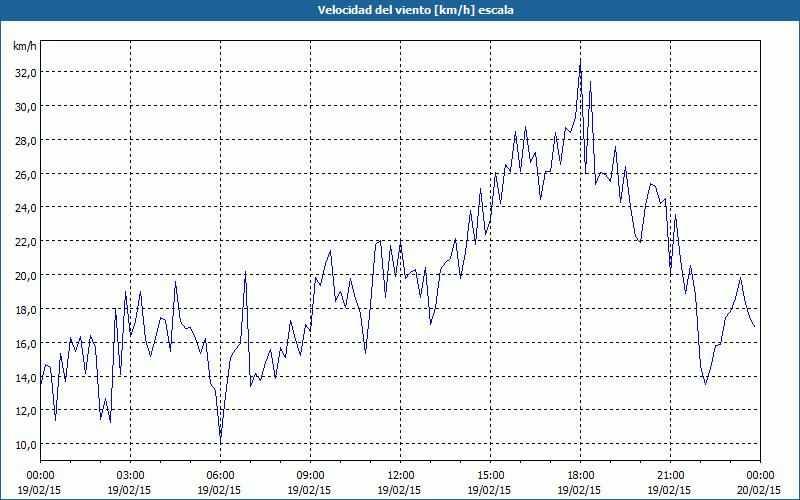Click the 15:00 time axis label
The width and height of the screenshot is (800, 500).
click(491, 476)
